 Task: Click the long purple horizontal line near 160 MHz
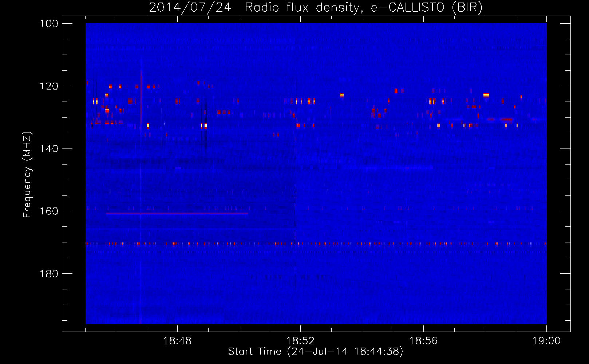pos(177,214)
